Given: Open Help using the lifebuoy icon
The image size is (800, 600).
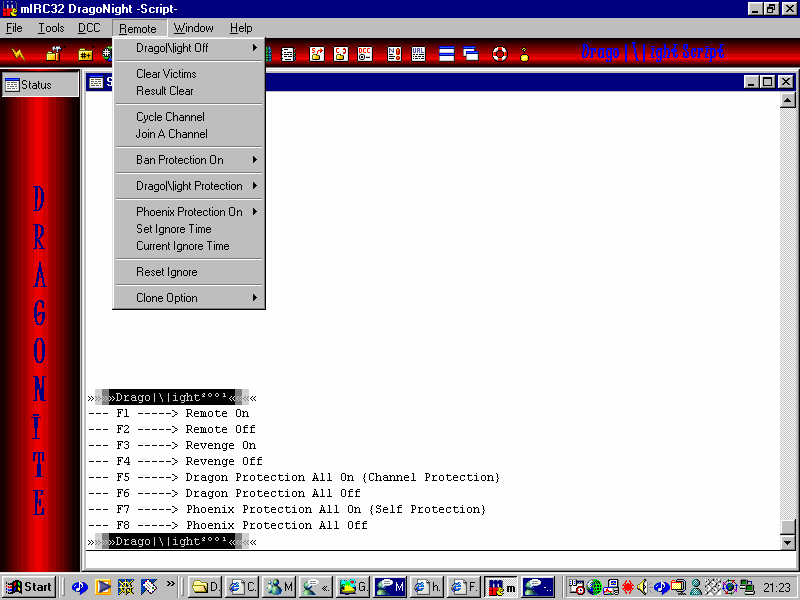Looking at the screenshot, I should coord(499,54).
